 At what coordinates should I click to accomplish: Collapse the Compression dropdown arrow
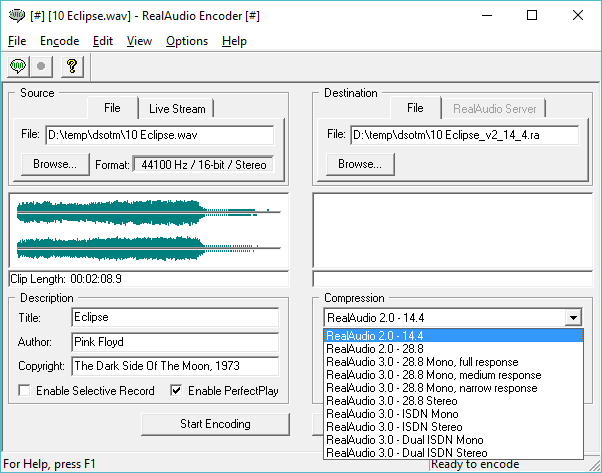[572, 318]
